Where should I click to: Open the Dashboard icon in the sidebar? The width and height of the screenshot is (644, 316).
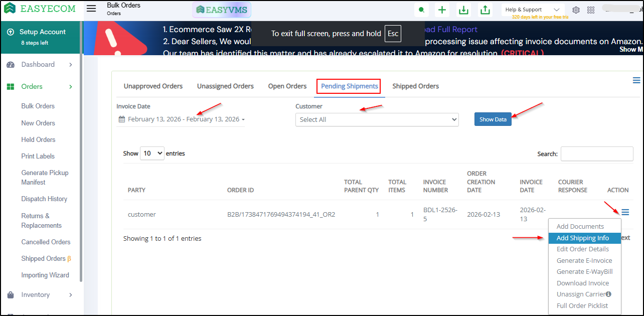11,65
